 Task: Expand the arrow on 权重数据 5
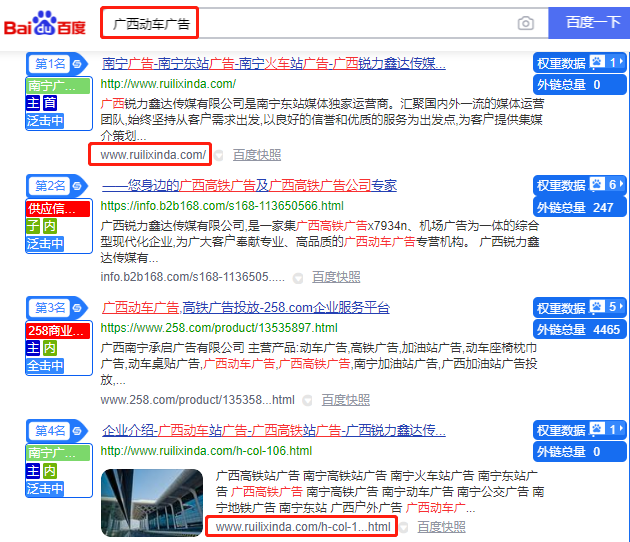[x=621, y=307]
